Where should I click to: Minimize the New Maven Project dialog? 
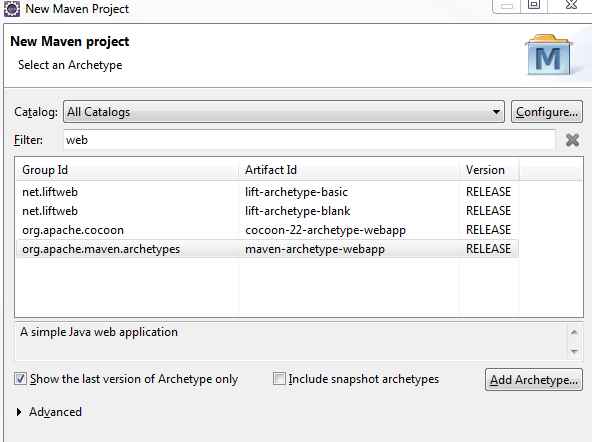507,6
